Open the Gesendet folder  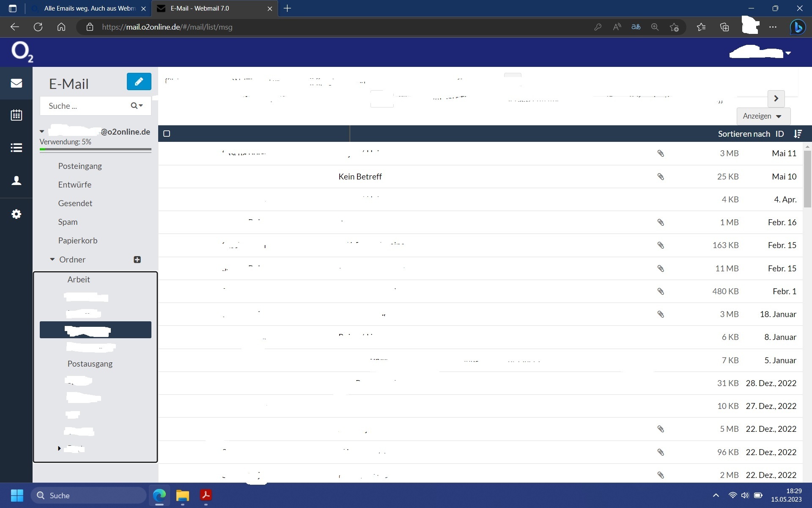point(75,203)
